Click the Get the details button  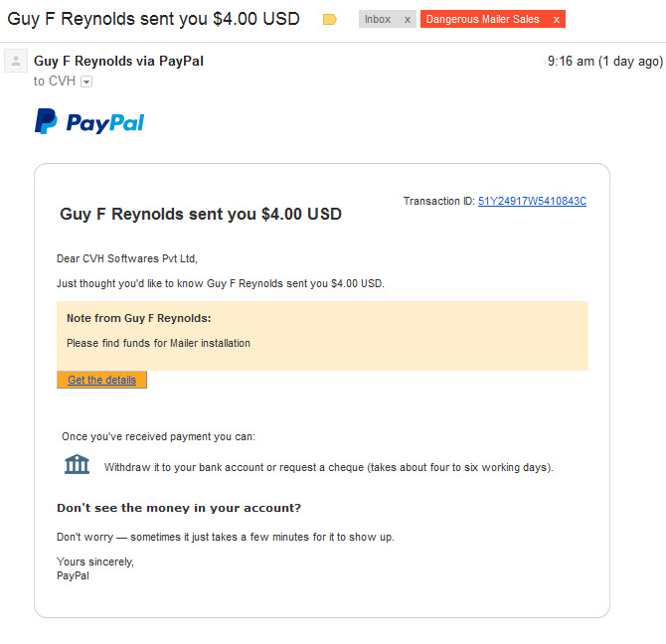pos(102,380)
